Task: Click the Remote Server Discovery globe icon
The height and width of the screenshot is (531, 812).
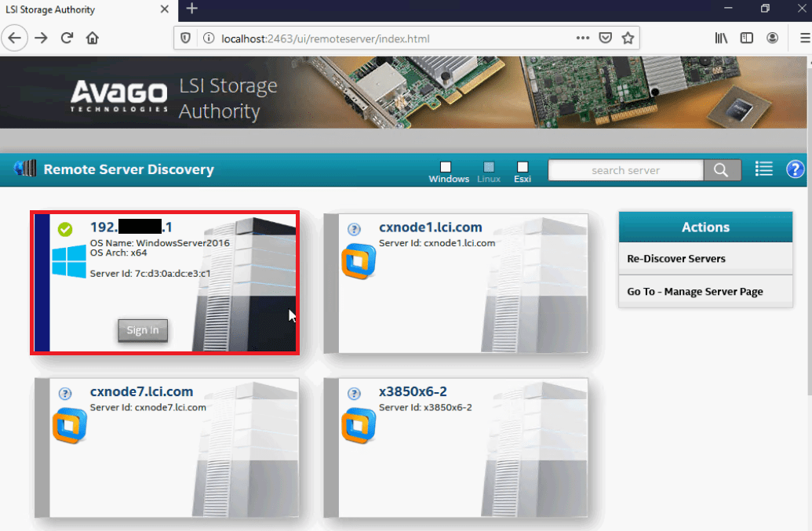Action: click(x=25, y=168)
